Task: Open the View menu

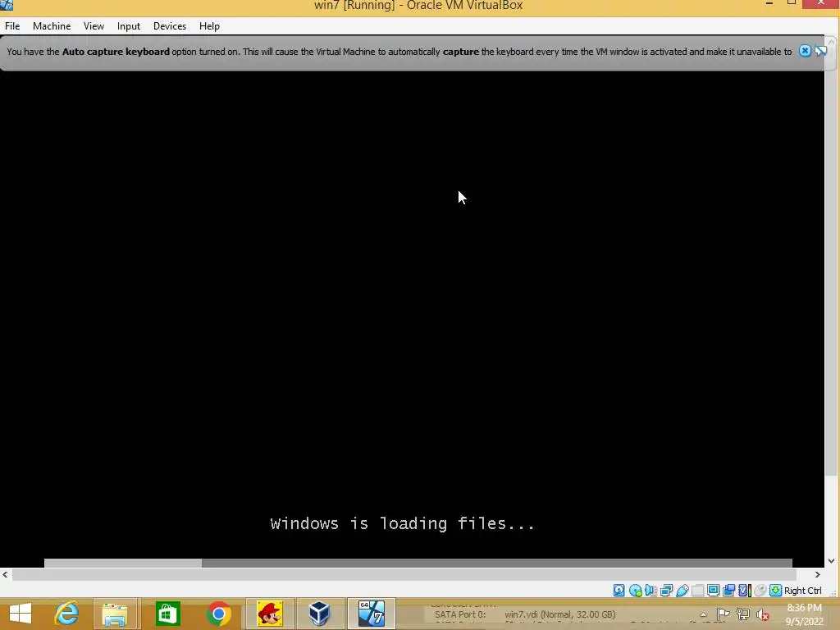Action: click(94, 25)
